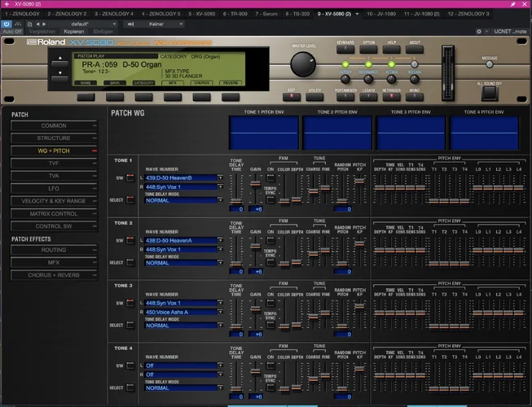
Task: Click the tone 4 unlit LED
Action: 414,64
